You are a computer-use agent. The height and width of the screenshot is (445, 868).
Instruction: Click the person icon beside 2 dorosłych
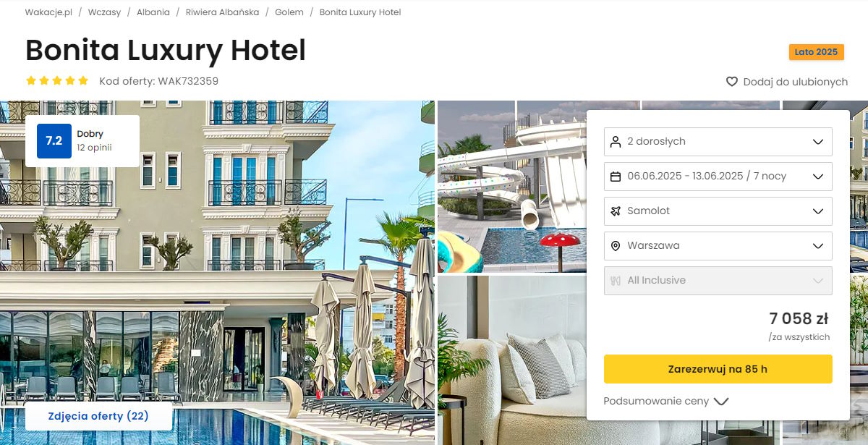[x=616, y=142]
